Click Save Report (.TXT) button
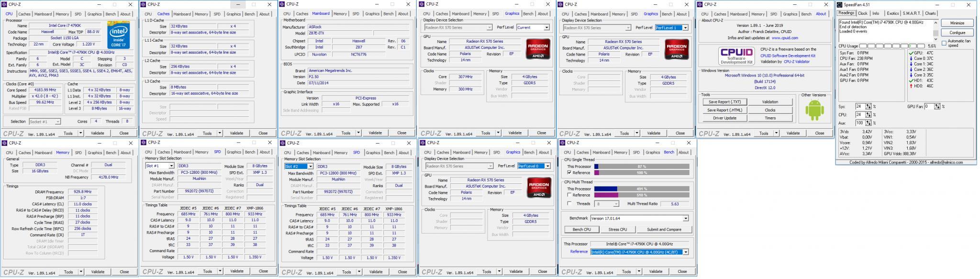Viewport: 980px width, 279px height. [724, 101]
